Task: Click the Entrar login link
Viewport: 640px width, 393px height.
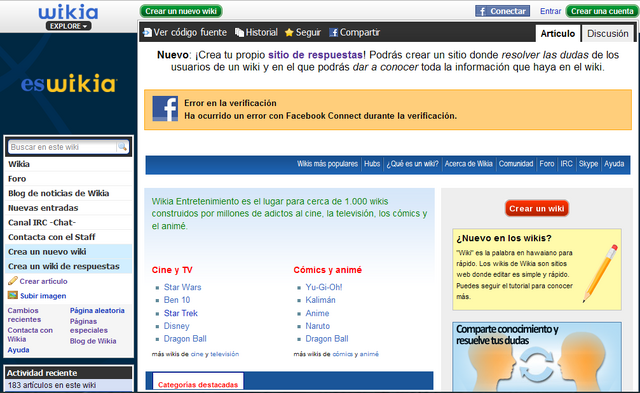Action: (x=550, y=11)
